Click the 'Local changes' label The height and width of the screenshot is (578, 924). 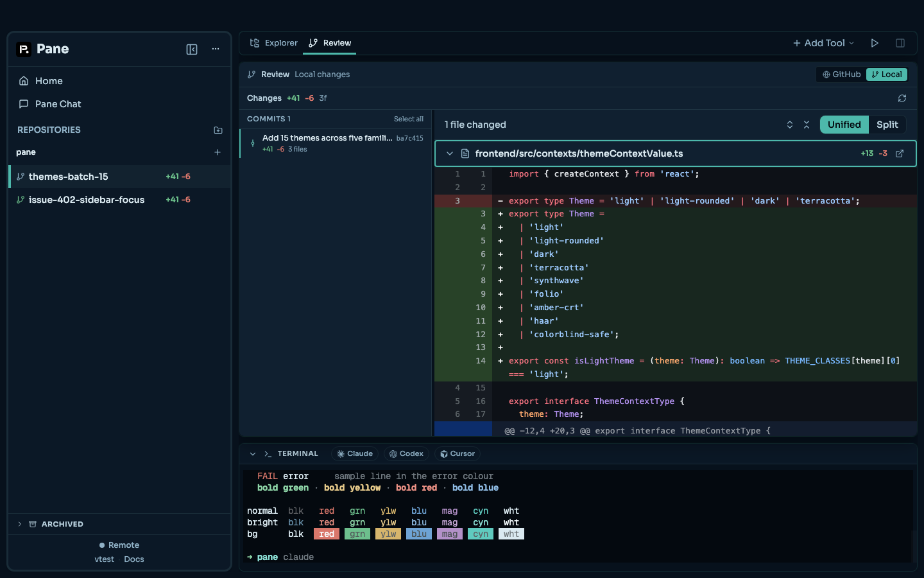[322, 74]
